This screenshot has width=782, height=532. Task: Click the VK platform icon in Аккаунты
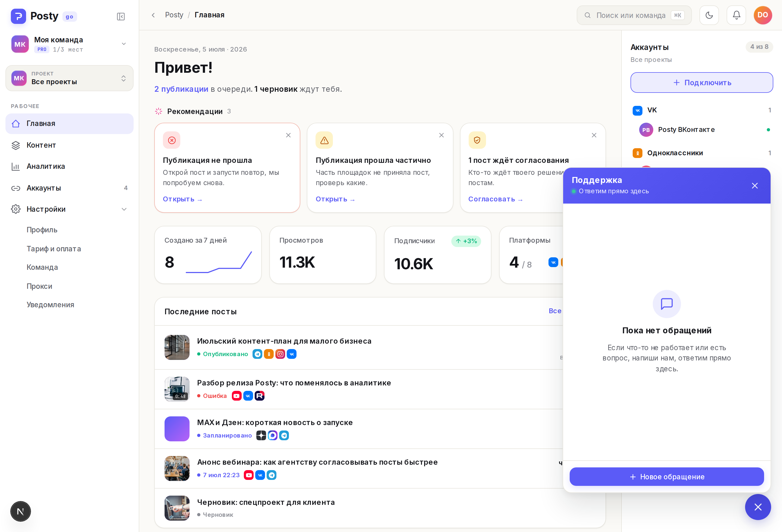pyautogui.click(x=637, y=110)
